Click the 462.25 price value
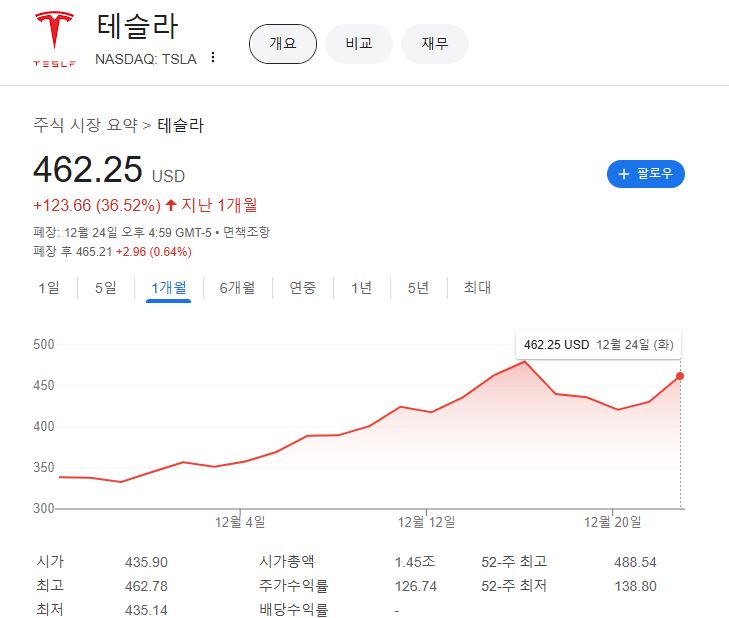This screenshot has height=618, width=729. pyautogui.click(x=88, y=169)
